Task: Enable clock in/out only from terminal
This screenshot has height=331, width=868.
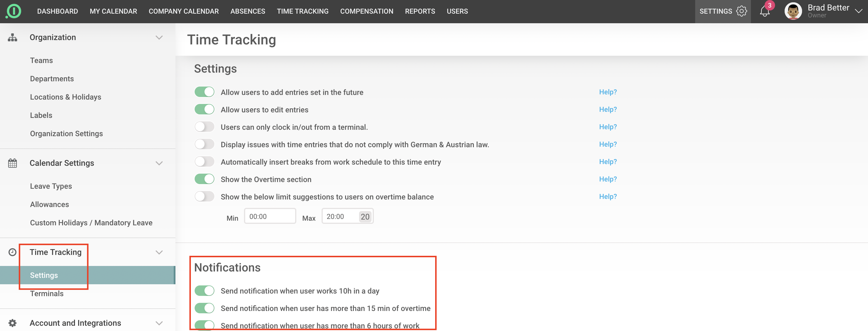Action: (204, 127)
